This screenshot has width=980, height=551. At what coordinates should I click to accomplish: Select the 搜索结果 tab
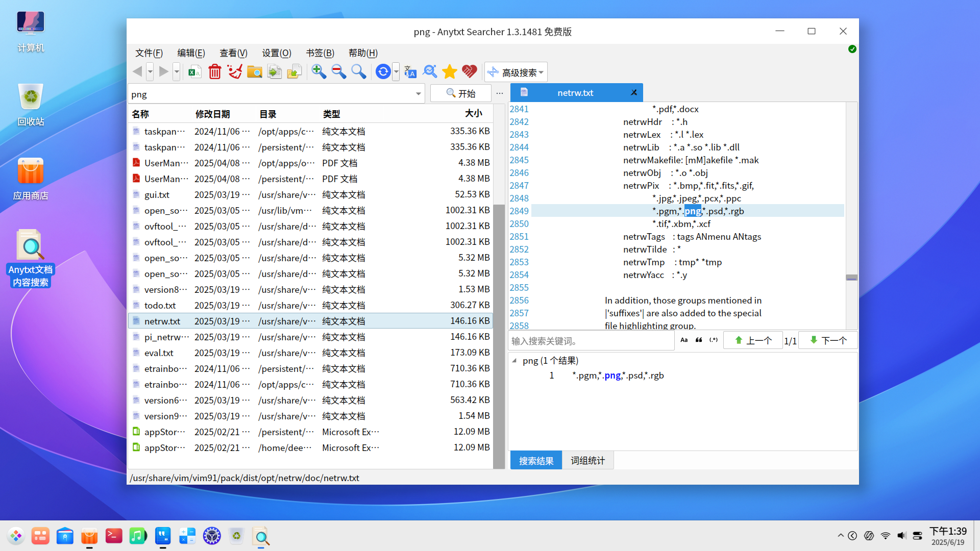pos(536,461)
